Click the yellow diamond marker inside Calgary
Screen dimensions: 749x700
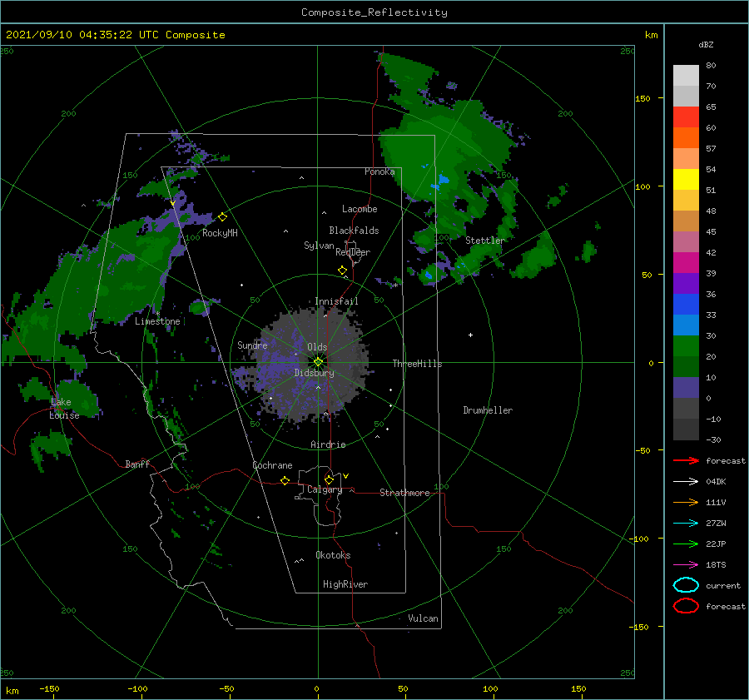pos(329,479)
